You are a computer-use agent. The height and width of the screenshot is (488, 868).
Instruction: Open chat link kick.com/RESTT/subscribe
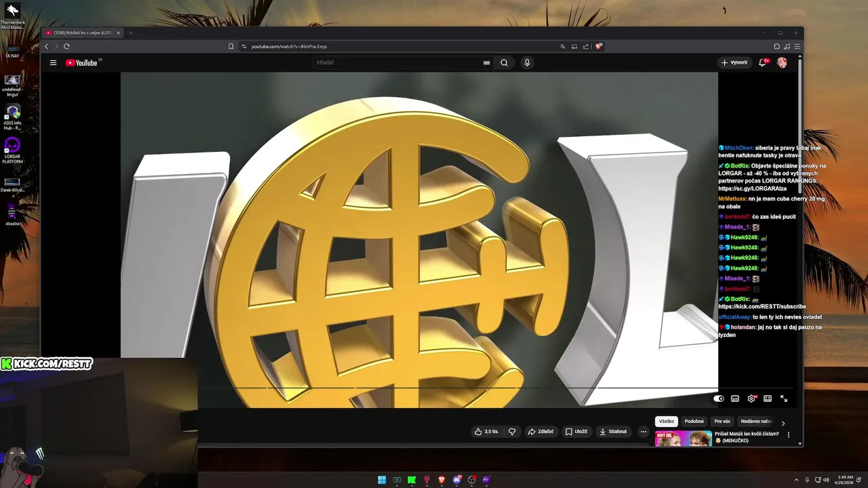762,306
